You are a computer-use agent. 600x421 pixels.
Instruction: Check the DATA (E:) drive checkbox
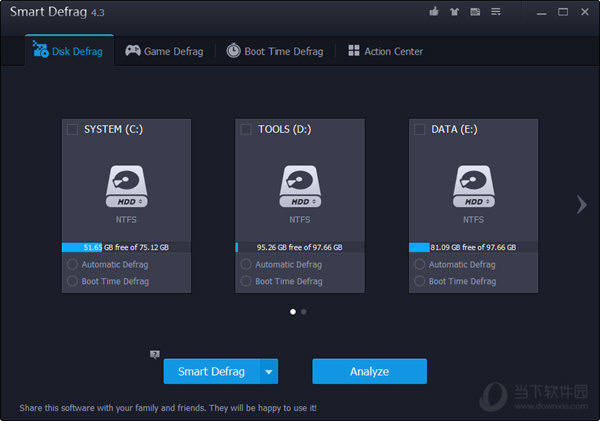point(419,129)
